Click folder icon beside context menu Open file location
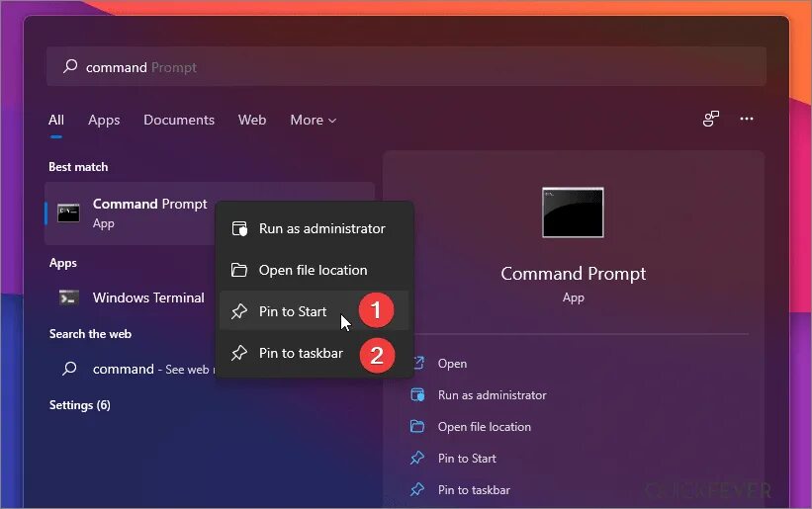 coord(238,270)
